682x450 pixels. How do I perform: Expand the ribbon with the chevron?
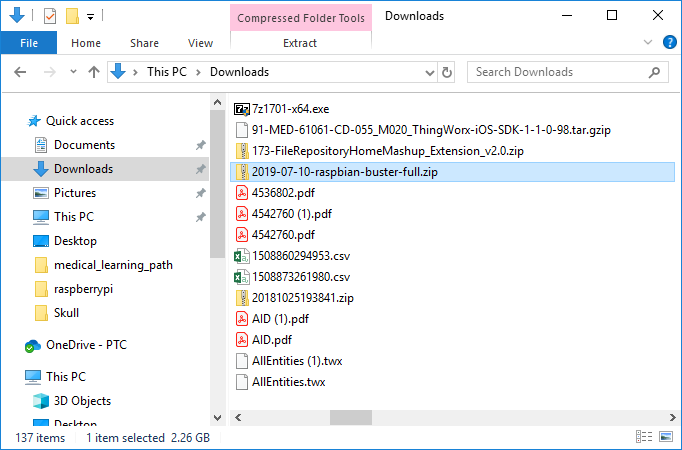(648, 43)
